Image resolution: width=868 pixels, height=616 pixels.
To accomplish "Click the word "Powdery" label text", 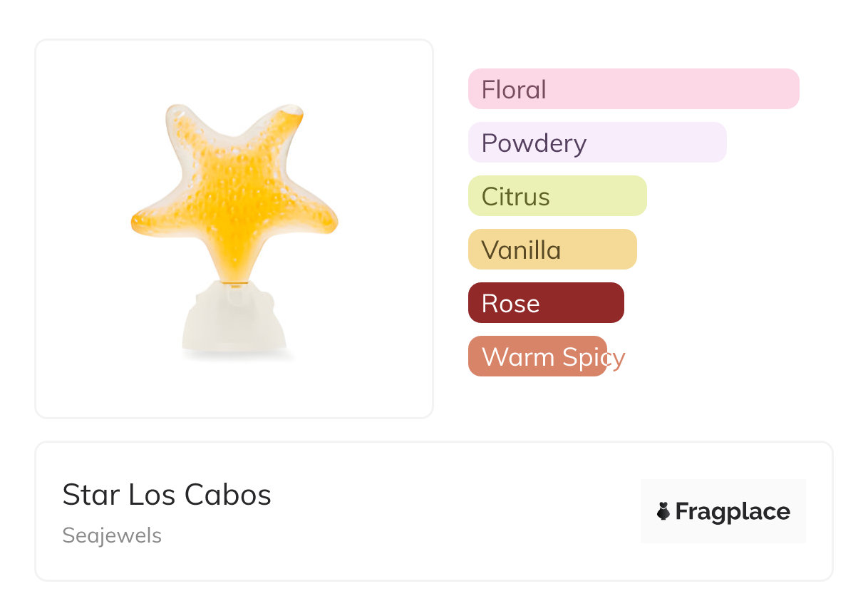I will pos(534,143).
